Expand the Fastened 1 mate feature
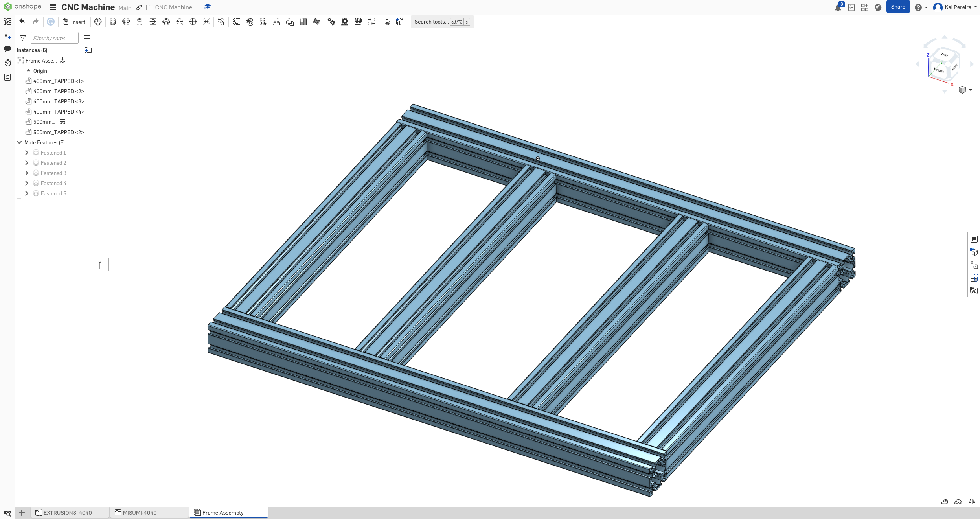 click(27, 153)
